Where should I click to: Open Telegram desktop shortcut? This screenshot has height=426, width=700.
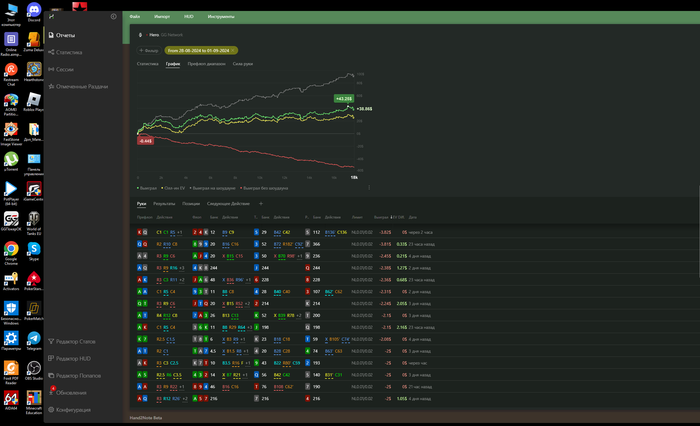click(x=34, y=340)
